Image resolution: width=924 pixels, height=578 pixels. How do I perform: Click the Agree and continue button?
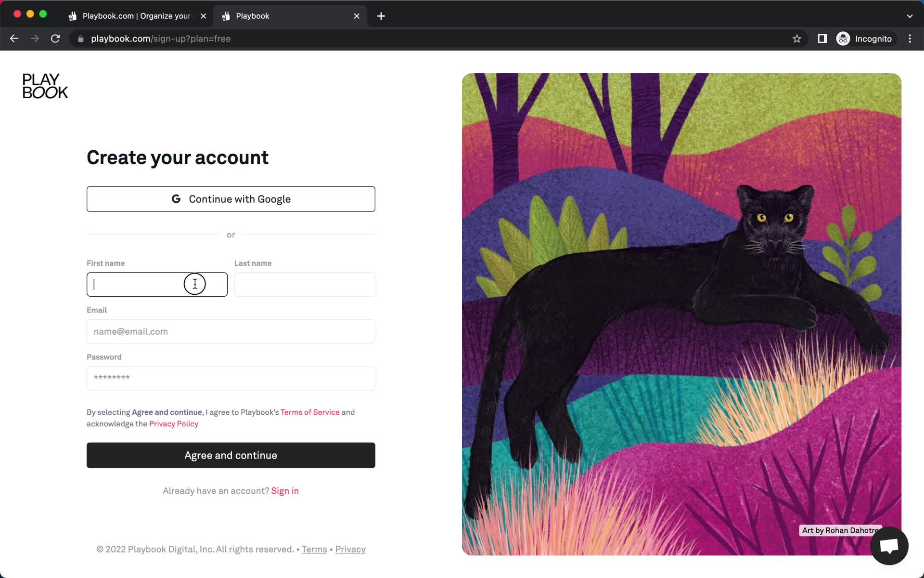[x=231, y=455]
